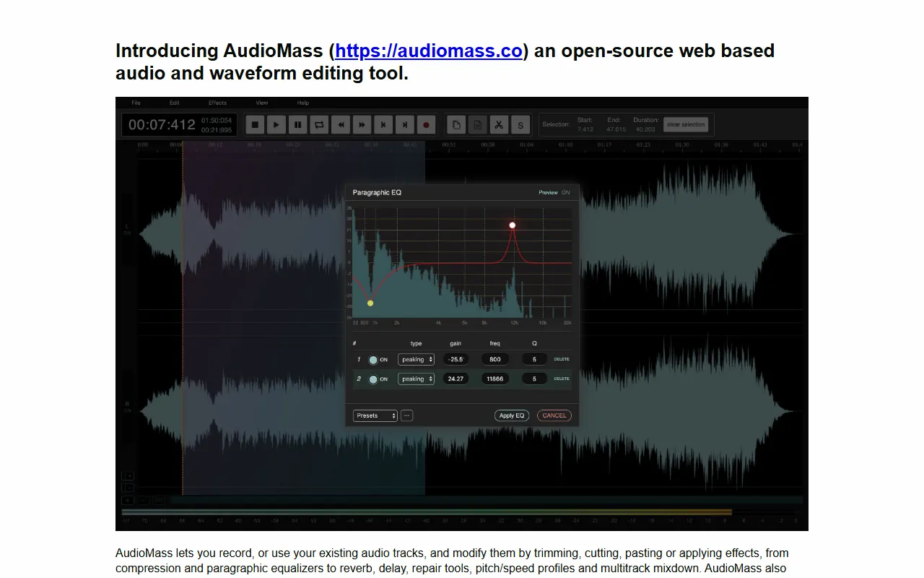924x578 pixels.
Task: Open the Presets dropdown
Action: (x=375, y=415)
